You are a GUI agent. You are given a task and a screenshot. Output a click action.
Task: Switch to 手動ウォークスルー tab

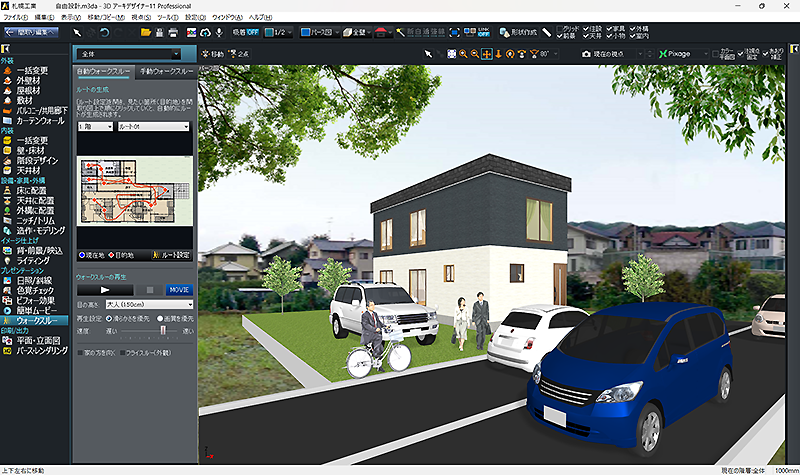coord(164,72)
